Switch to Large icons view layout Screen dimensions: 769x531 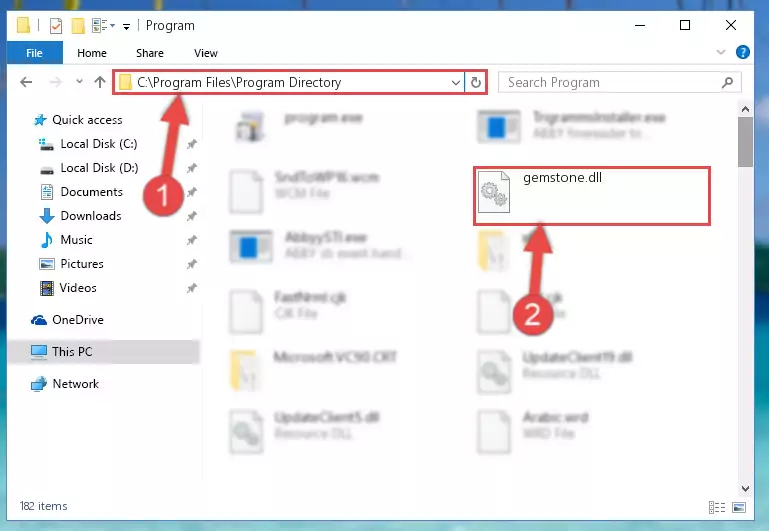pyautogui.click(x=739, y=507)
